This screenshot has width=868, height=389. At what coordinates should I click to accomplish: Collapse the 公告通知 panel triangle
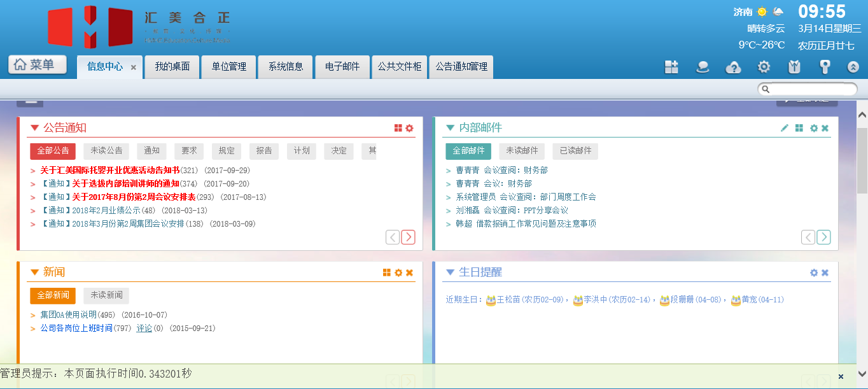point(34,128)
